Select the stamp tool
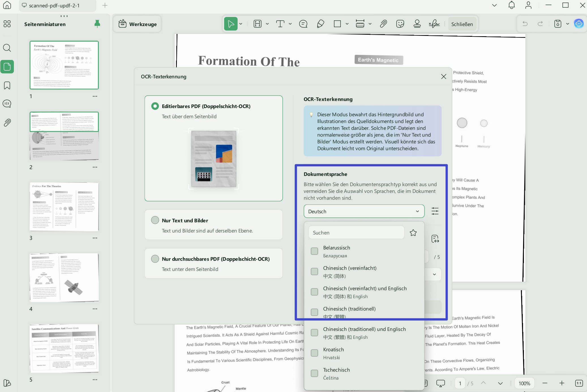587x392 pixels. click(417, 24)
